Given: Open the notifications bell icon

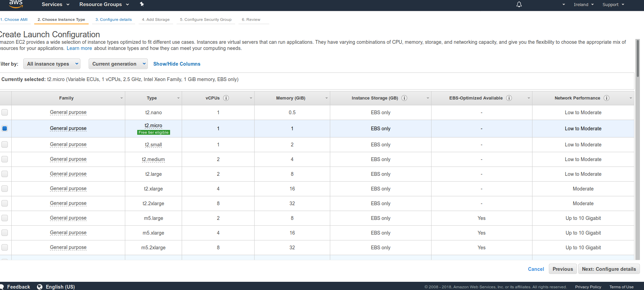Looking at the screenshot, I should pos(519,4).
